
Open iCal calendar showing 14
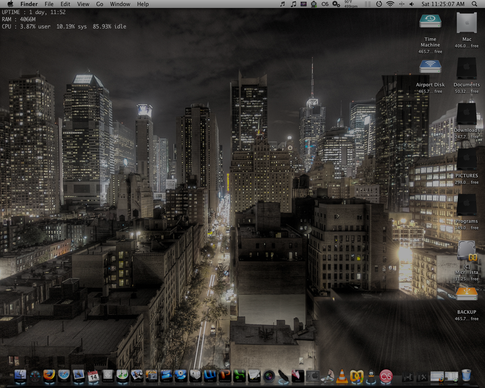coord(93,376)
